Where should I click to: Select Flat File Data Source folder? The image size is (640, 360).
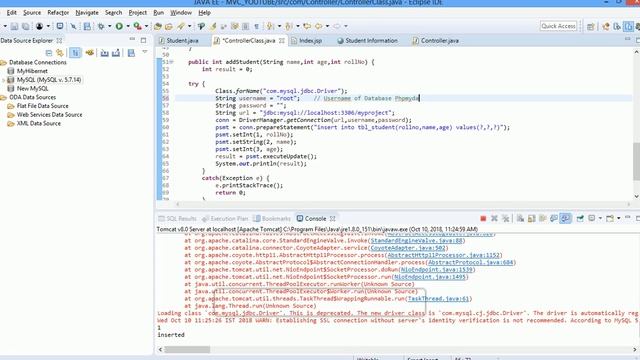[x=42, y=106]
